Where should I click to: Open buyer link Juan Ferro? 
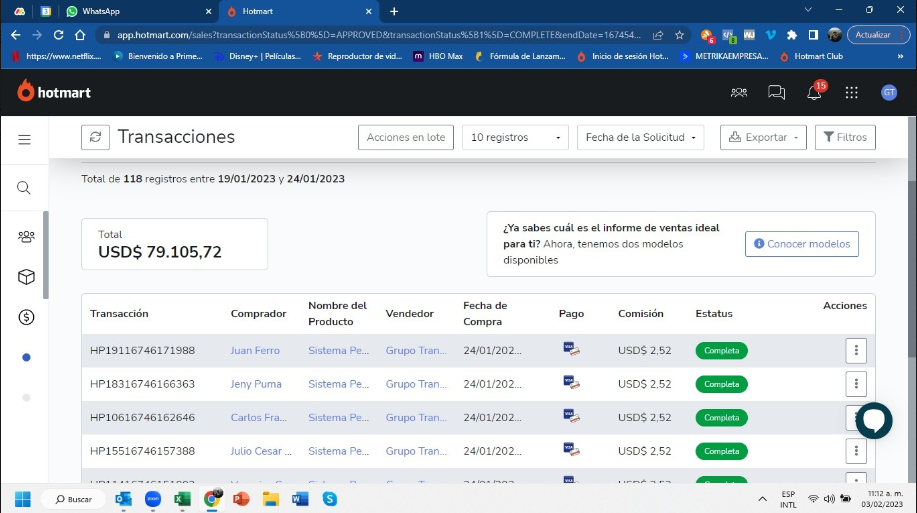coord(255,350)
